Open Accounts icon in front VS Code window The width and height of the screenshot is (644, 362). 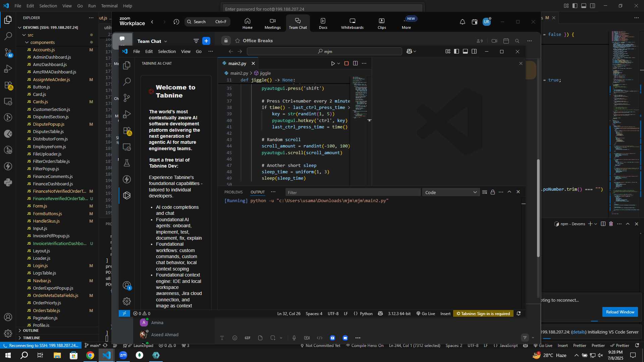[127, 285]
